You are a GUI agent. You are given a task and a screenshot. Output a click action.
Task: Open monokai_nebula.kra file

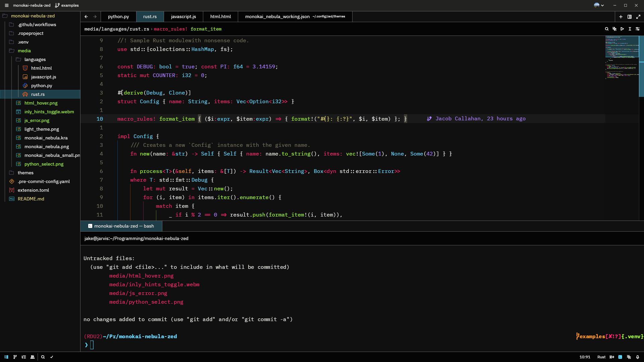pos(40,138)
